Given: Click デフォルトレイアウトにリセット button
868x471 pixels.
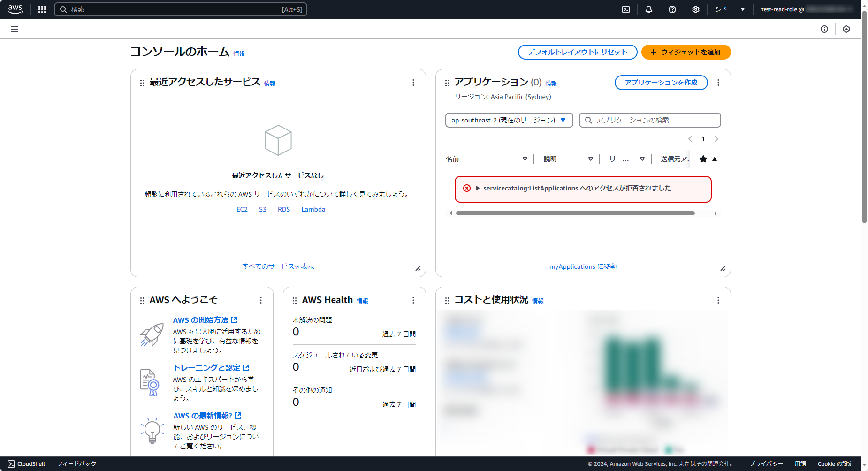Looking at the screenshot, I should tap(578, 52).
